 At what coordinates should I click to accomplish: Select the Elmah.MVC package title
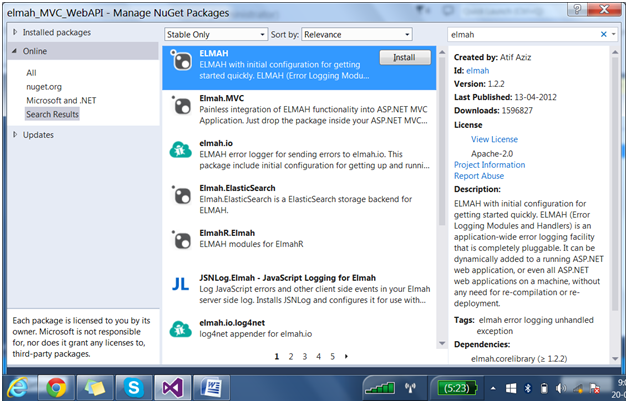click(x=222, y=98)
